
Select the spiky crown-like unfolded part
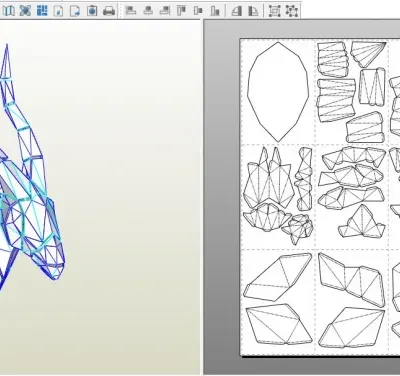tap(269, 178)
